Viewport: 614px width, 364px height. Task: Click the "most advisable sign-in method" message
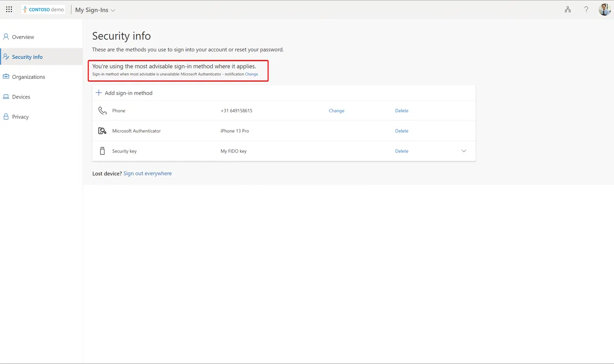coord(174,66)
